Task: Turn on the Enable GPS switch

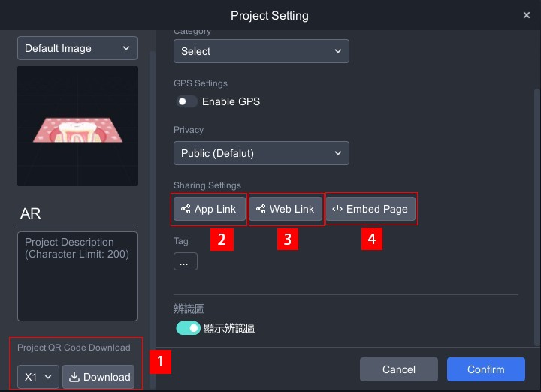Action: (x=187, y=101)
